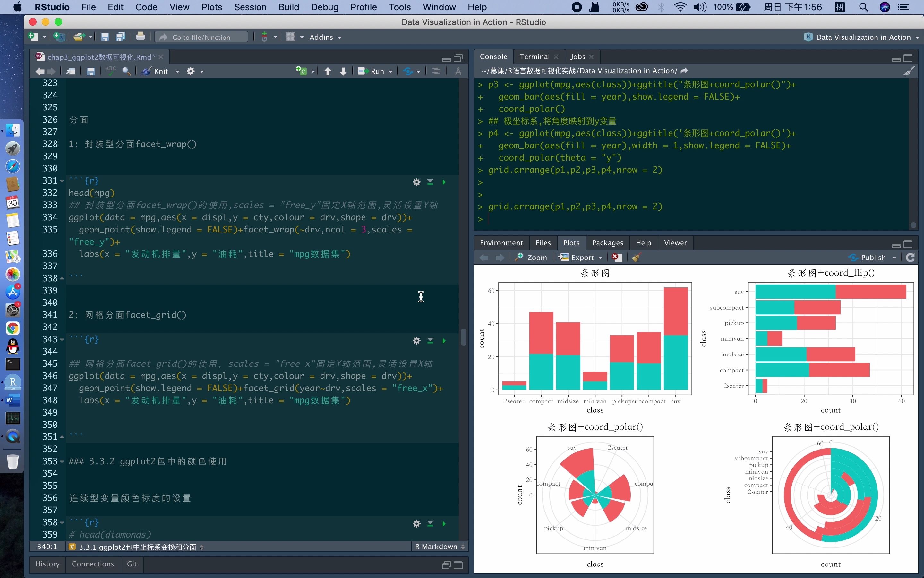
Task: Collapse the section header at line 353
Action: (x=62, y=461)
